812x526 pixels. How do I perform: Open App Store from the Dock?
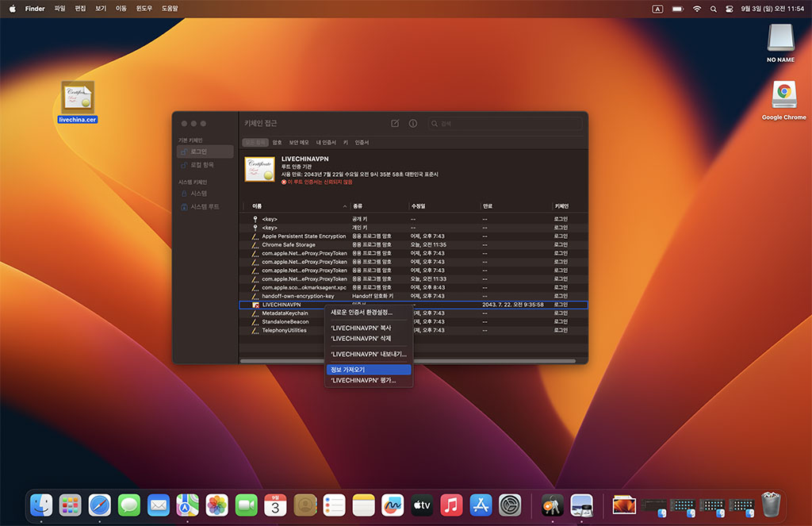pyautogui.click(x=481, y=505)
